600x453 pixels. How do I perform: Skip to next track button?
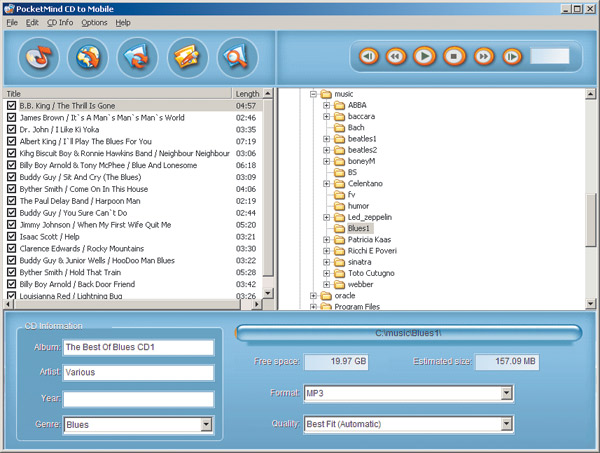click(x=512, y=56)
